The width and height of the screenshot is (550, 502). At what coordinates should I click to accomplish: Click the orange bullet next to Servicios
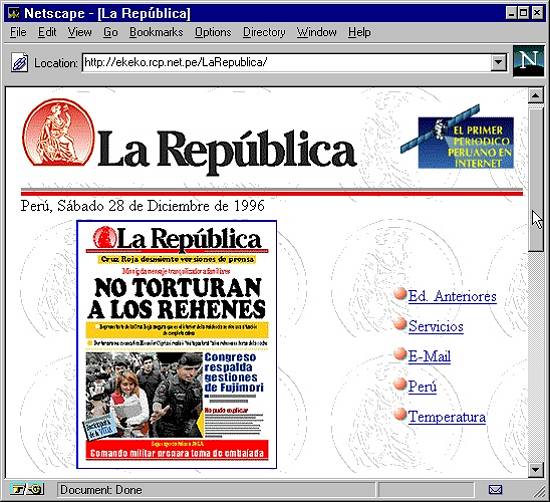pyautogui.click(x=400, y=324)
